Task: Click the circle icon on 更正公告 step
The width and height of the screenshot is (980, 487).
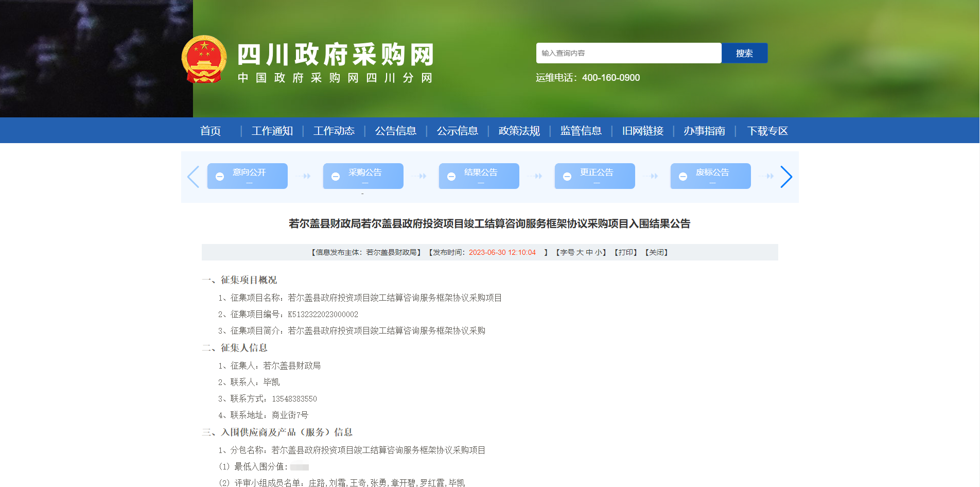Action: (x=567, y=177)
